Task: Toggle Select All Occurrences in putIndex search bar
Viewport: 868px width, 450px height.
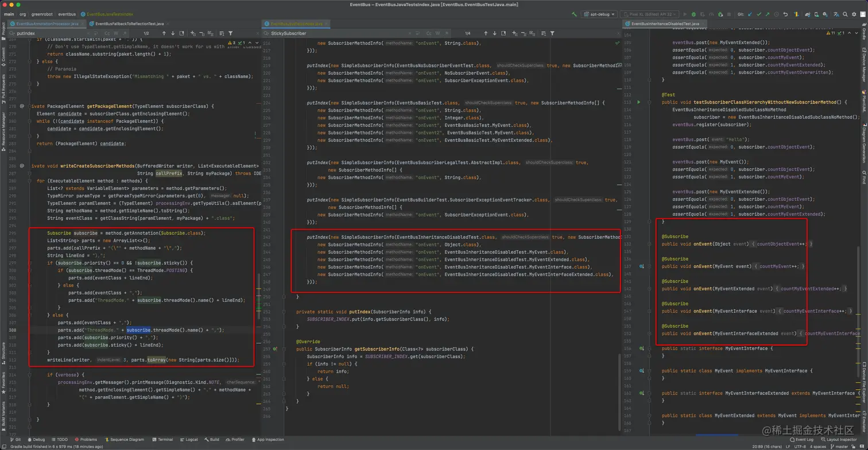Action: [210, 33]
